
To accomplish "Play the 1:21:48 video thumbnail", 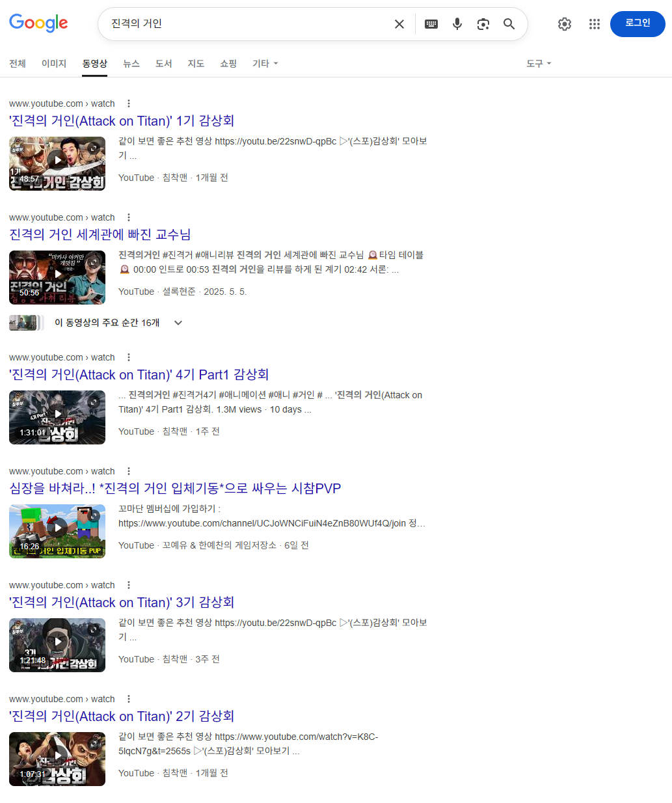I will click(x=57, y=645).
